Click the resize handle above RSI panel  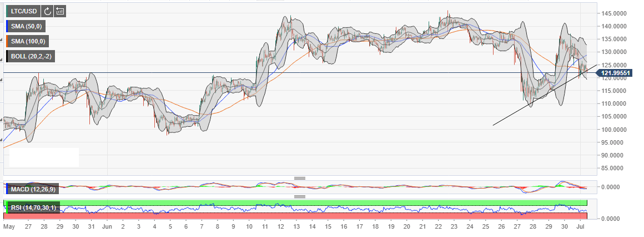click(300, 196)
